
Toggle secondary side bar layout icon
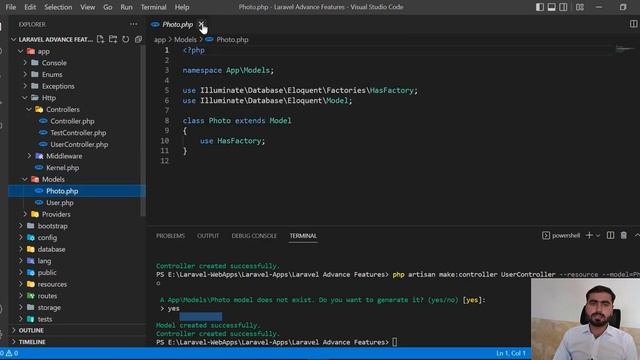[x=563, y=7]
